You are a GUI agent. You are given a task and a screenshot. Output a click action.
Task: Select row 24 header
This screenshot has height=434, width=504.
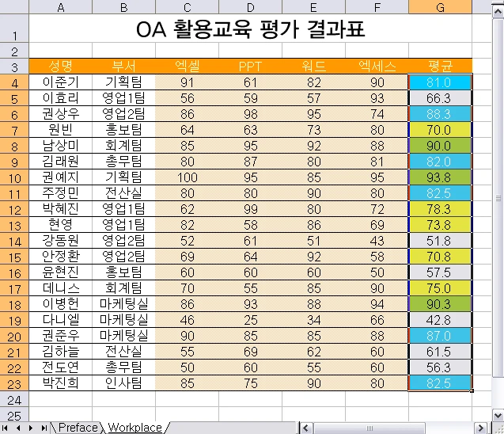tap(14, 399)
